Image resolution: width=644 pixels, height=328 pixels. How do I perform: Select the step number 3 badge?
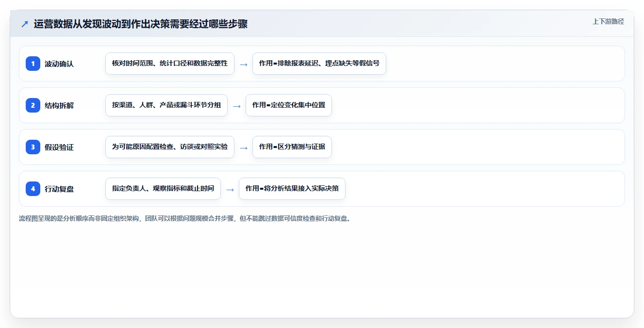pyautogui.click(x=33, y=147)
